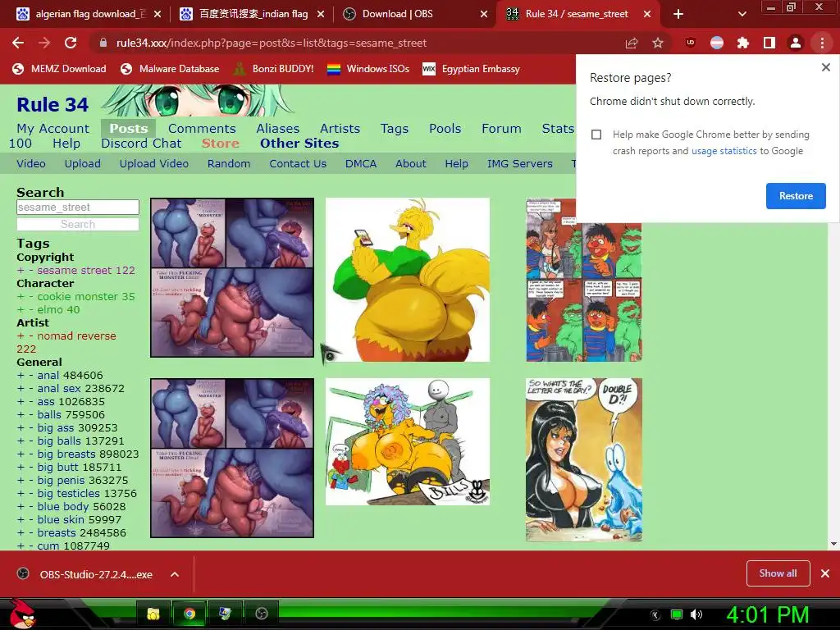Expand the OBS-Studio download options
Viewport: 840px width, 630px height.
pyautogui.click(x=175, y=574)
